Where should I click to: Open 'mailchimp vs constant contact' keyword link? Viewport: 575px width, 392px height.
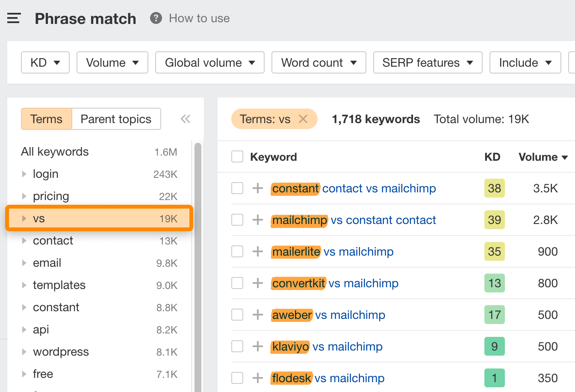pos(354,220)
